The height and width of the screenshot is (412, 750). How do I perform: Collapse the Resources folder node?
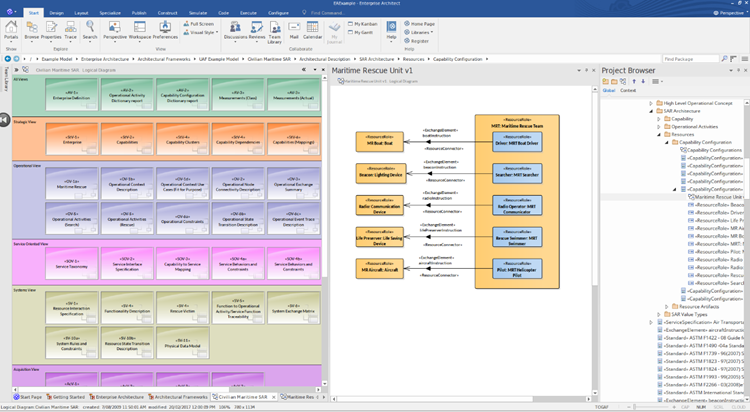pos(659,134)
